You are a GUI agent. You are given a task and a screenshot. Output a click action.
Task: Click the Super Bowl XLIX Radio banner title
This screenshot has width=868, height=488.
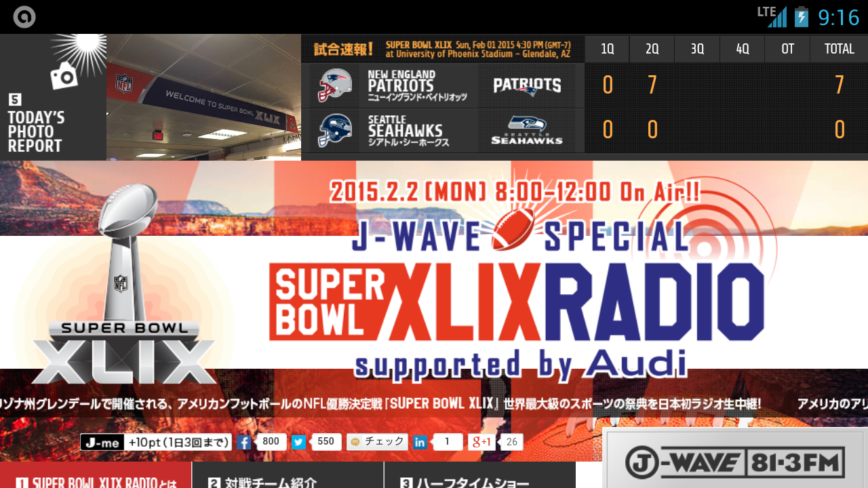tap(517, 300)
